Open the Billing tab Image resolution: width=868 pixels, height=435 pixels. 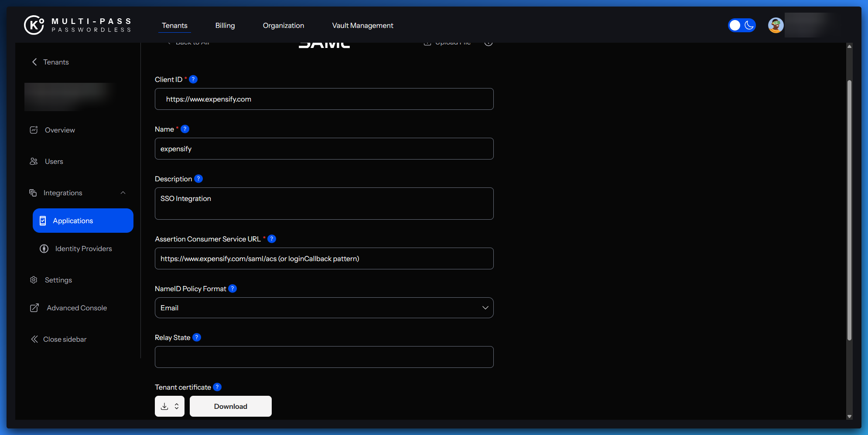coord(225,25)
